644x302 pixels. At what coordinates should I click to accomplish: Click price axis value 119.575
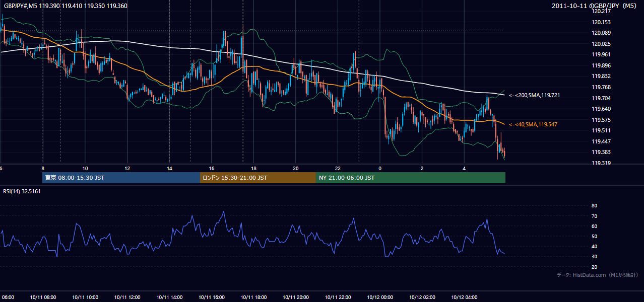pyautogui.click(x=602, y=120)
